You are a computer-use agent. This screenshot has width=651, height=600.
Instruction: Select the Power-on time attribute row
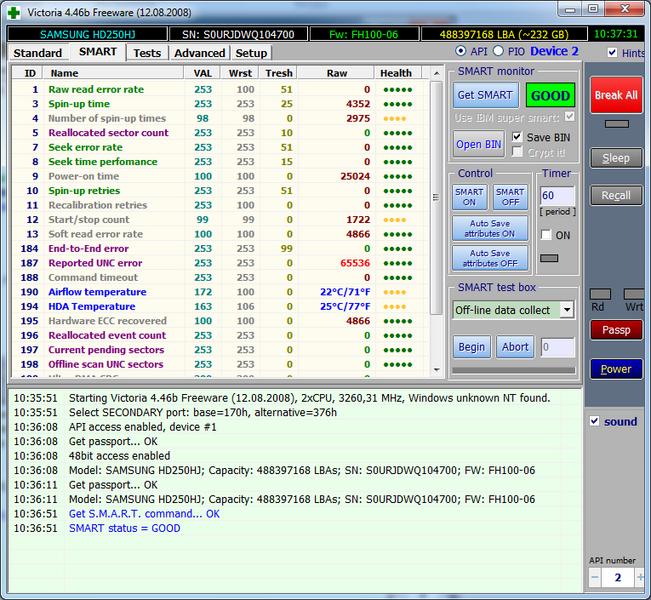(220, 176)
